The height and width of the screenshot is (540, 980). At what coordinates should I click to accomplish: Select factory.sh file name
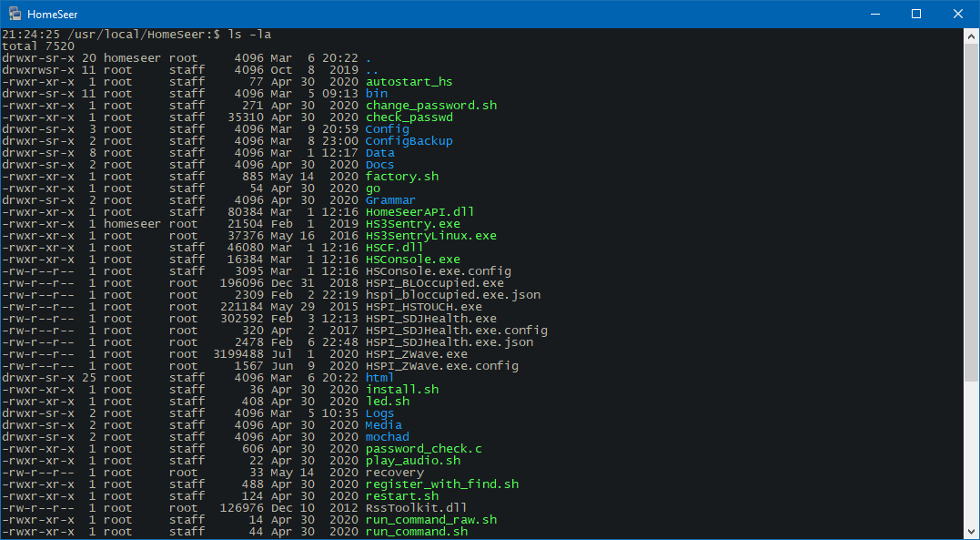pos(402,177)
